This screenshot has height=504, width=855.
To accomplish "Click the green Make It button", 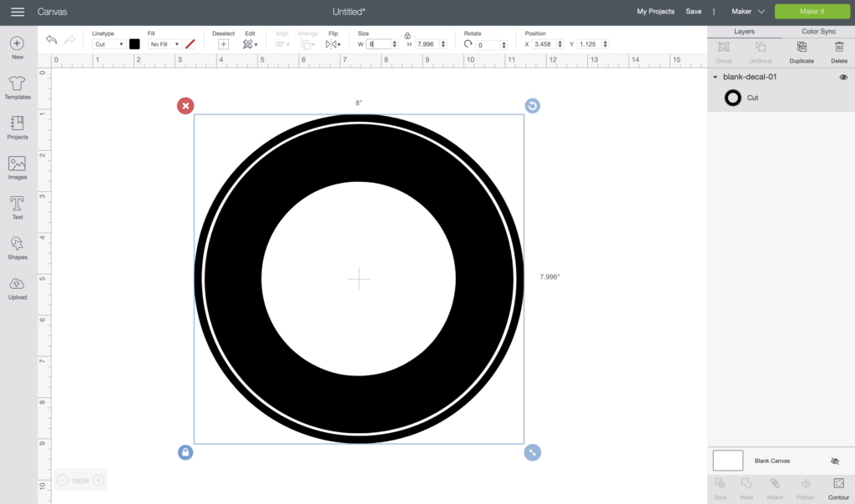I will tap(812, 12).
